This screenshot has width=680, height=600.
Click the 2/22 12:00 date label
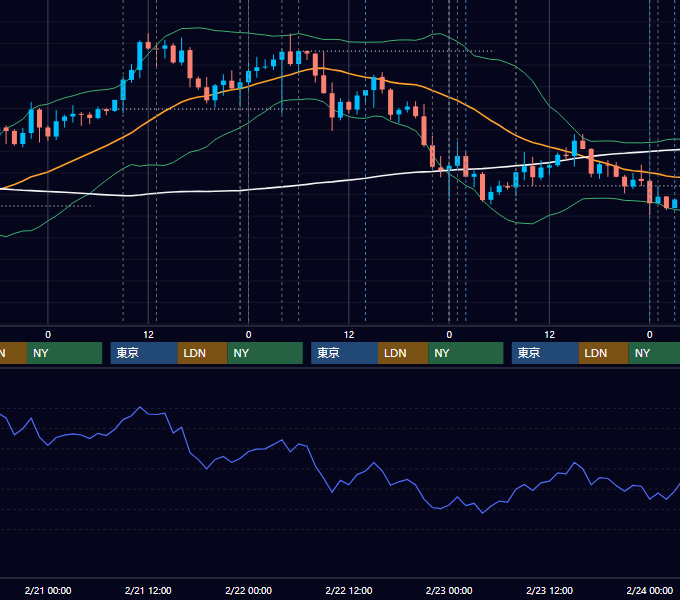(x=349, y=590)
